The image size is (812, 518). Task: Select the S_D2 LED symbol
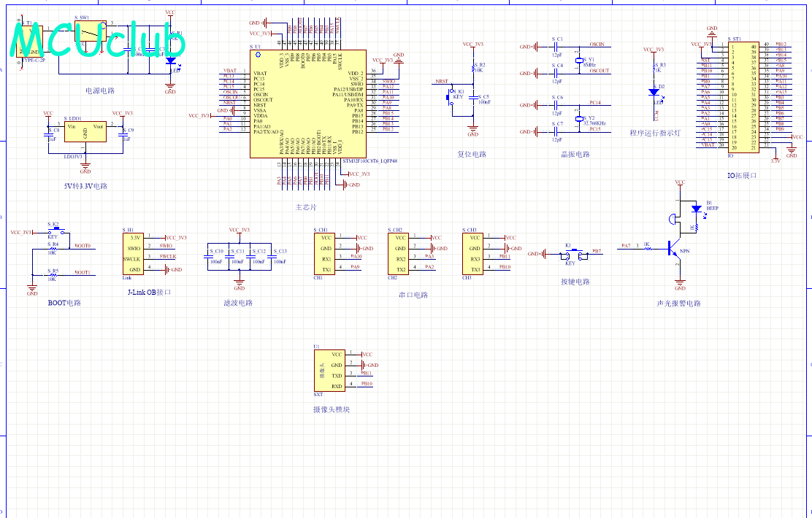click(x=654, y=92)
